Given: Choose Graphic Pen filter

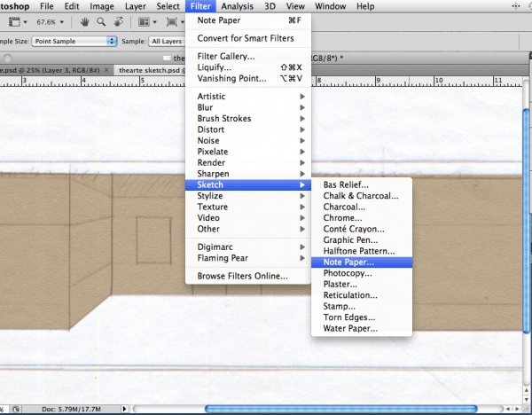Looking at the screenshot, I should pyautogui.click(x=362, y=240).
